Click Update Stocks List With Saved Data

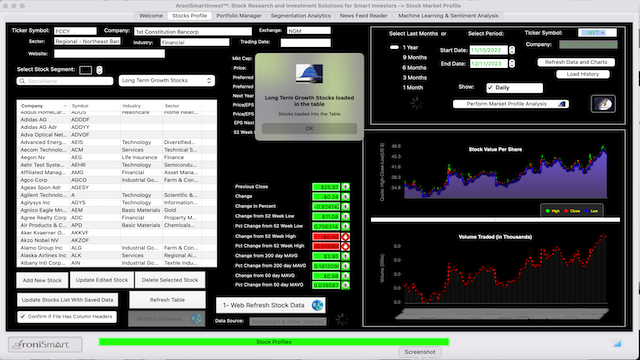click(x=67, y=300)
